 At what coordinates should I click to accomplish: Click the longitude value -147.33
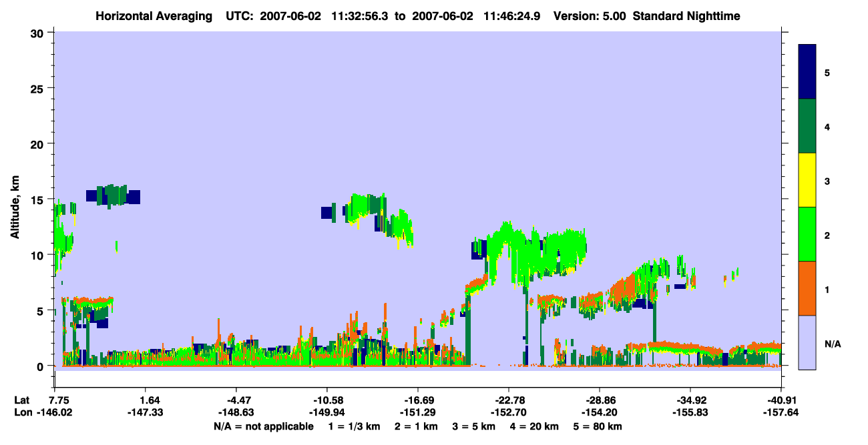click(x=146, y=412)
